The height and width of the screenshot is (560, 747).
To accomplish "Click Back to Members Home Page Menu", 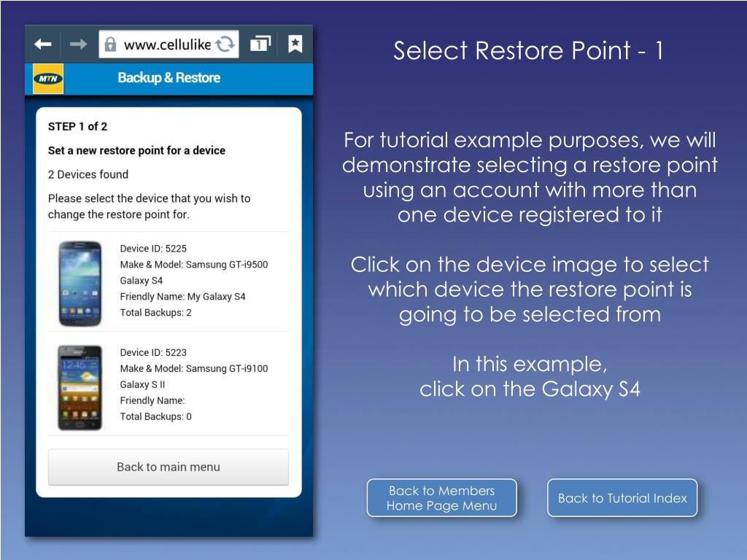I will (x=441, y=498).
